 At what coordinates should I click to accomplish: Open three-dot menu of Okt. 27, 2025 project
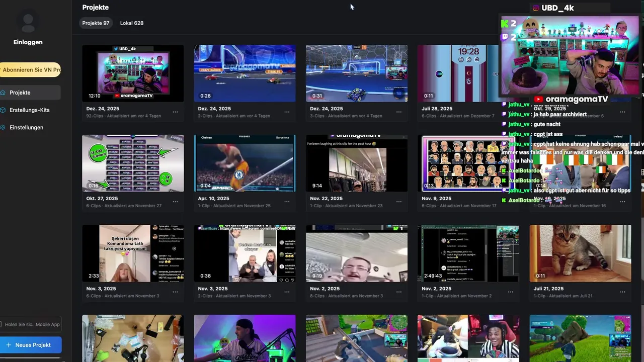(175, 202)
